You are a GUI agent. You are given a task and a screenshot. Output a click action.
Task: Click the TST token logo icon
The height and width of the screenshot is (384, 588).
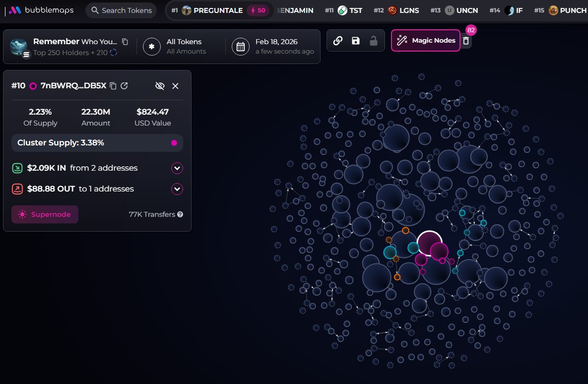pos(342,10)
